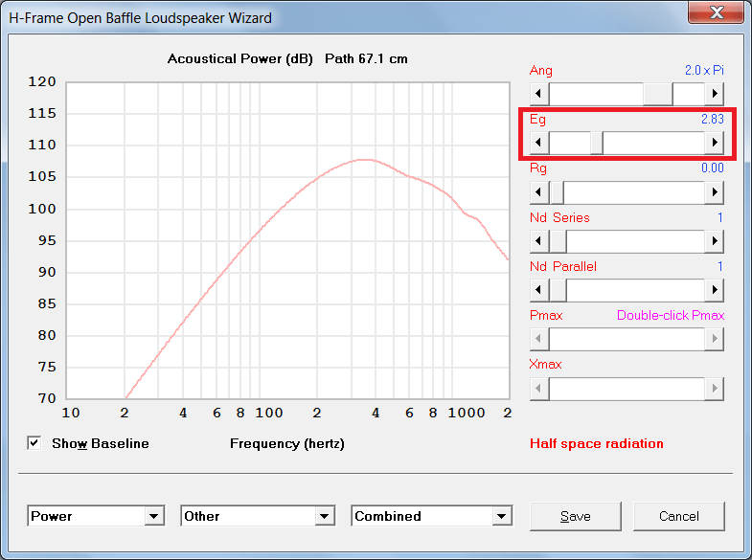Open the Other dropdown list
Screen dimensions: 752x560
tap(324, 516)
